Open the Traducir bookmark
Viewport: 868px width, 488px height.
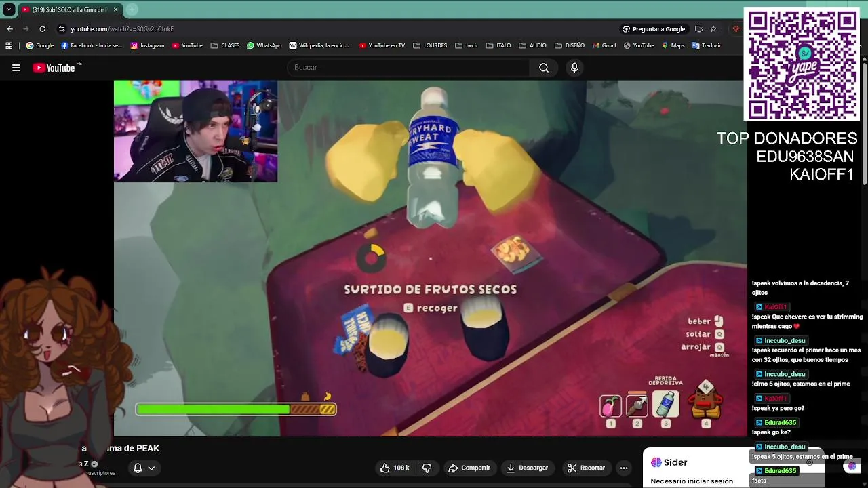coord(706,45)
